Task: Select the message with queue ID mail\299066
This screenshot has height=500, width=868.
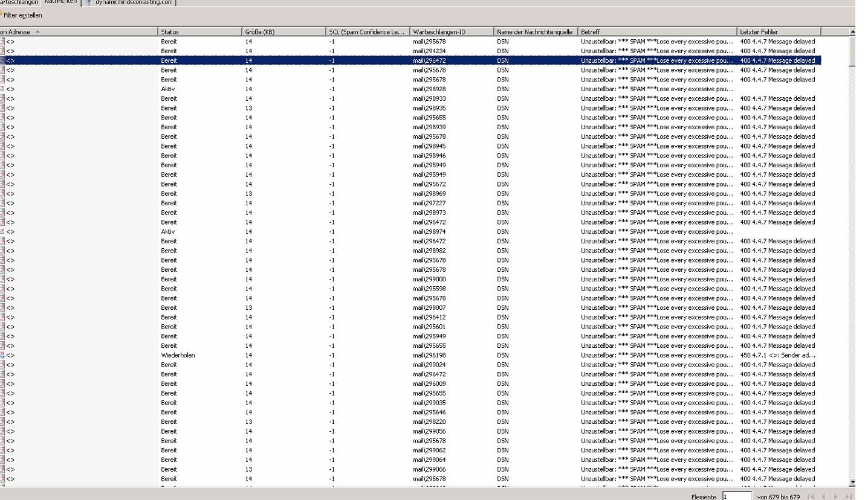Action: click(411, 470)
